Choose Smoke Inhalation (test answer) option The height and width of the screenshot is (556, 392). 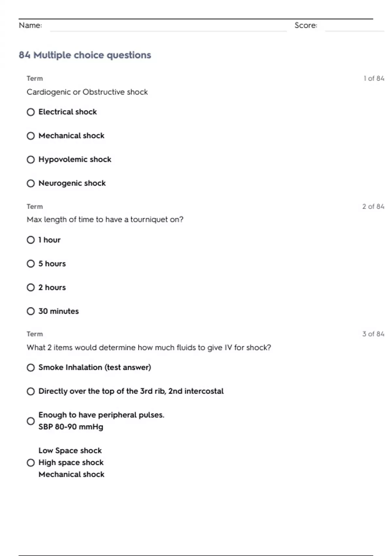[x=31, y=368]
